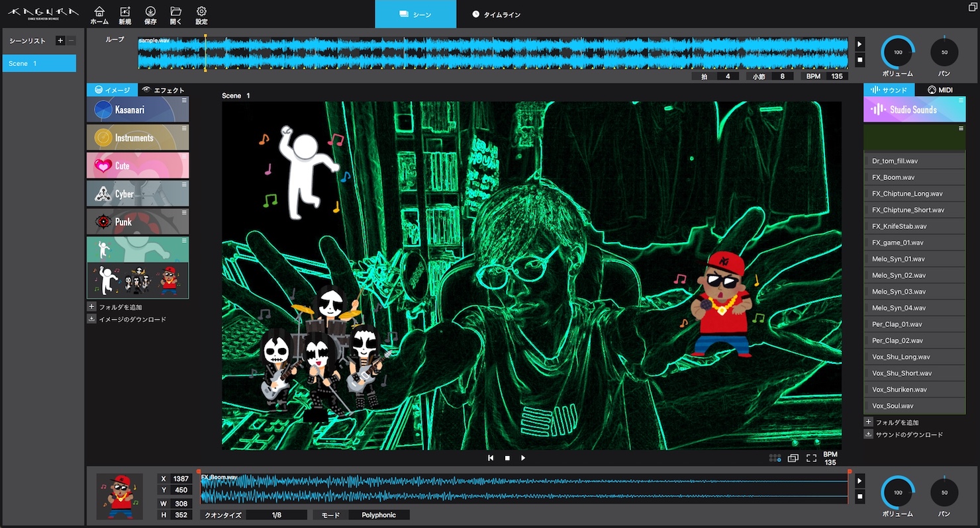Skip to start in scene transport
This screenshot has width=980, height=528.
(491, 458)
